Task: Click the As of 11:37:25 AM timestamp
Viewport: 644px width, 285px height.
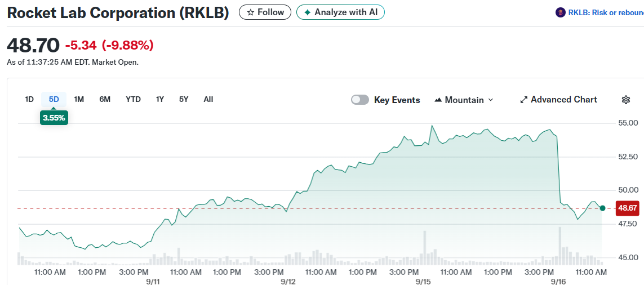Action: point(73,63)
